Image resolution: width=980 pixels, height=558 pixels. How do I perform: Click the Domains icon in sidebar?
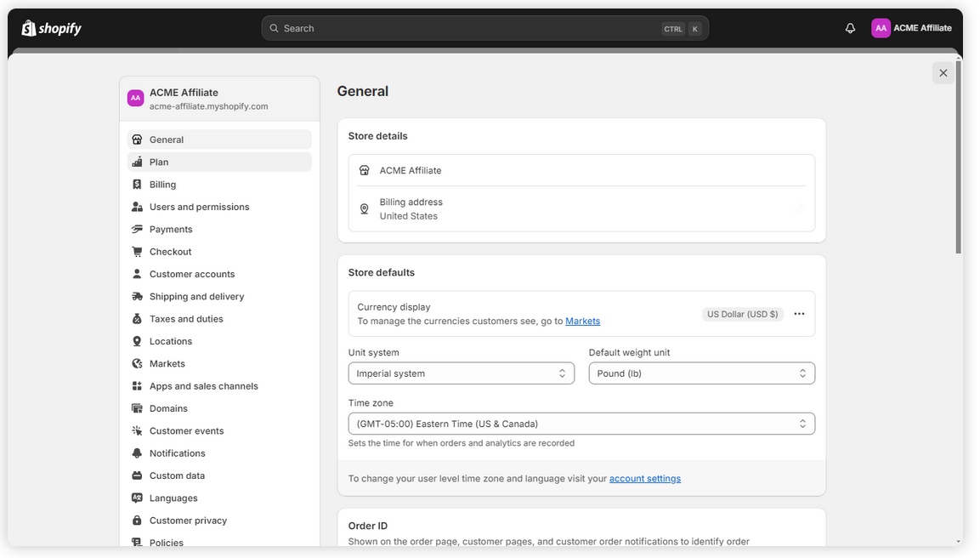pyautogui.click(x=137, y=409)
